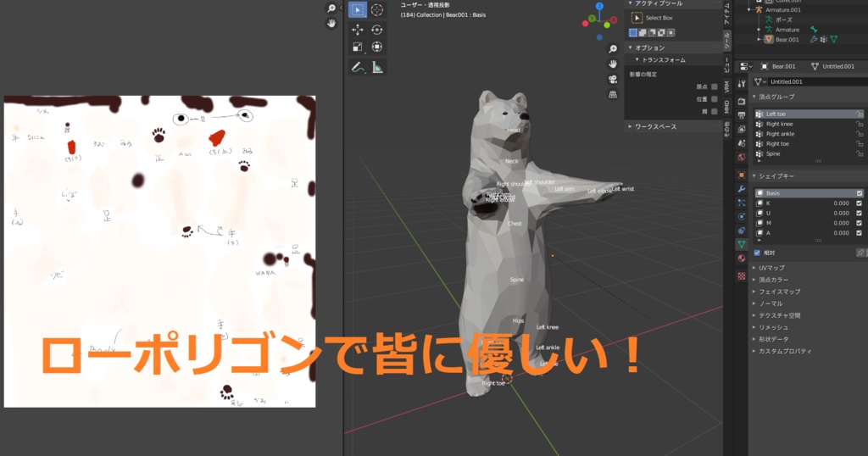Image resolution: width=868 pixels, height=456 pixels.
Task: Toggle lock on Left toe vertex group
Action: point(860,114)
